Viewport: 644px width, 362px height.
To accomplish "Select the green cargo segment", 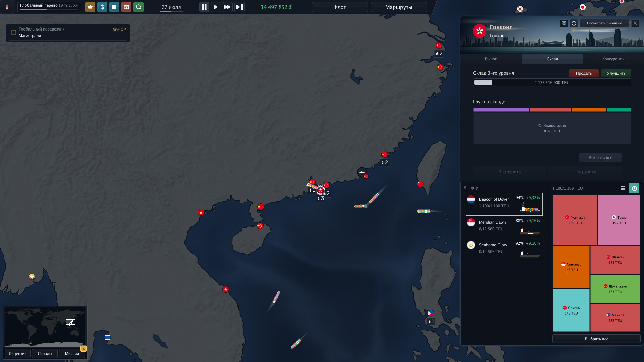I will tap(619, 110).
